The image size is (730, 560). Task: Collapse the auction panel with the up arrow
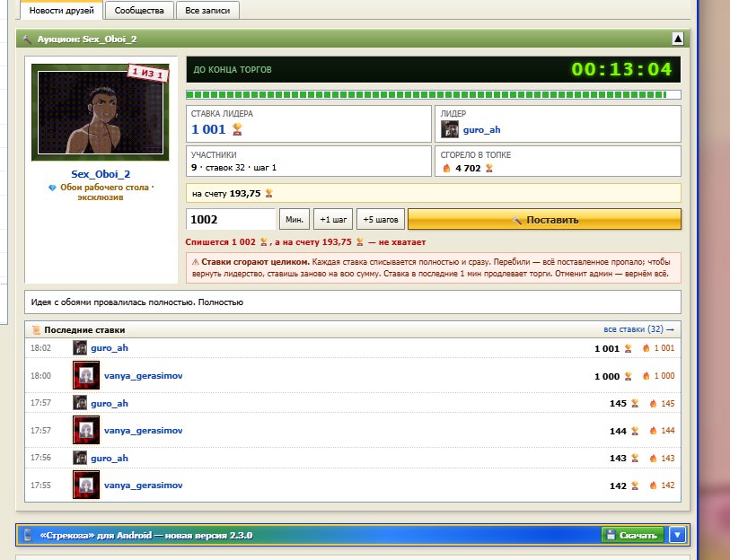pyautogui.click(x=678, y=39)
